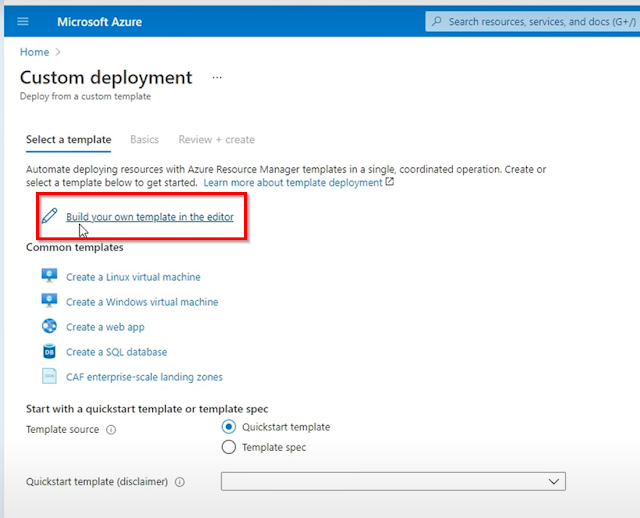The image size is (640, 518).
Task: Open the ellipsis menu beside Custom deployment
Action: tap(217, 77)
